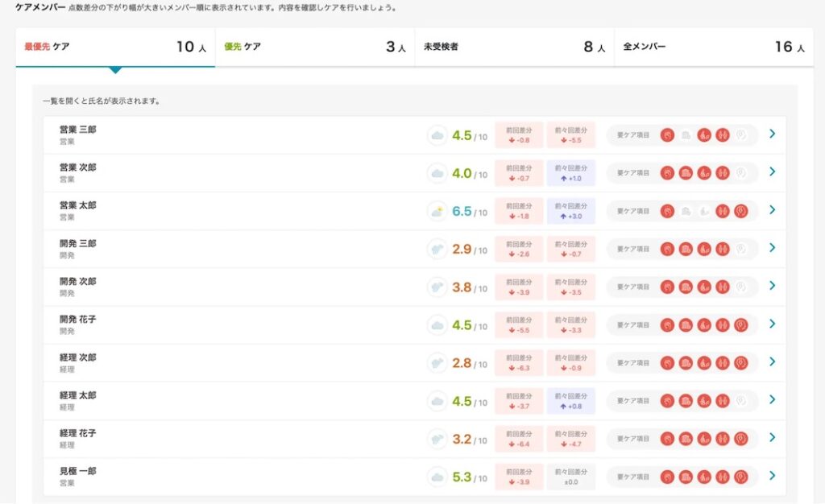This screenshot has height=504, width=825.
Task: Click the building care icon in 営業 次郎 row
Action: 686,173
